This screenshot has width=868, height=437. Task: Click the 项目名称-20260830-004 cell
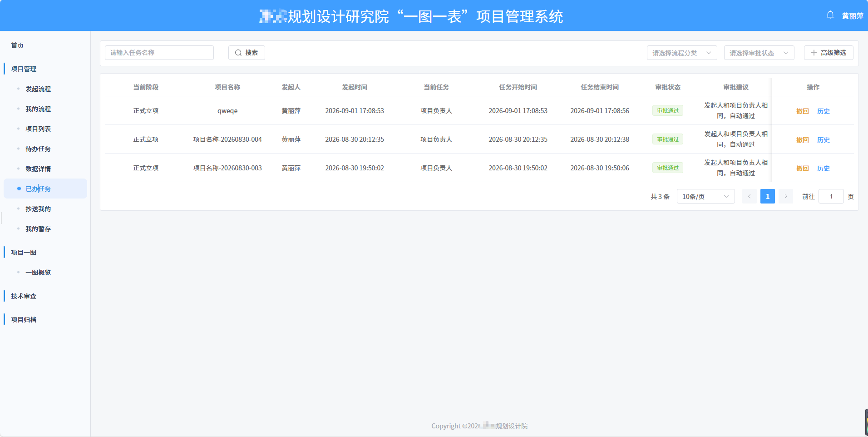click(x=227, y=139)
